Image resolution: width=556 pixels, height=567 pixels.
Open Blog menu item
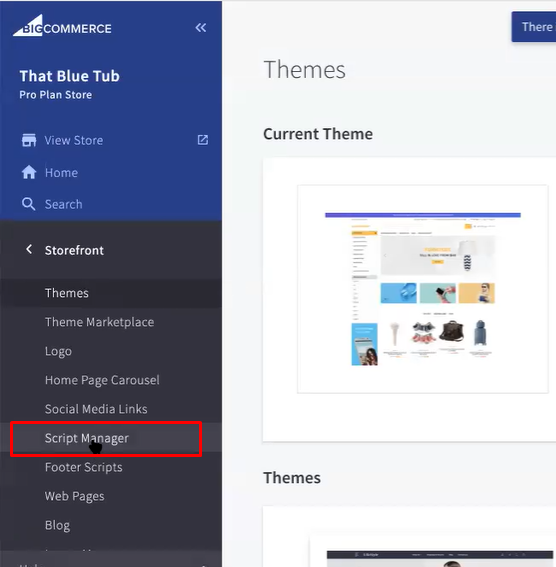coord(57,525)
